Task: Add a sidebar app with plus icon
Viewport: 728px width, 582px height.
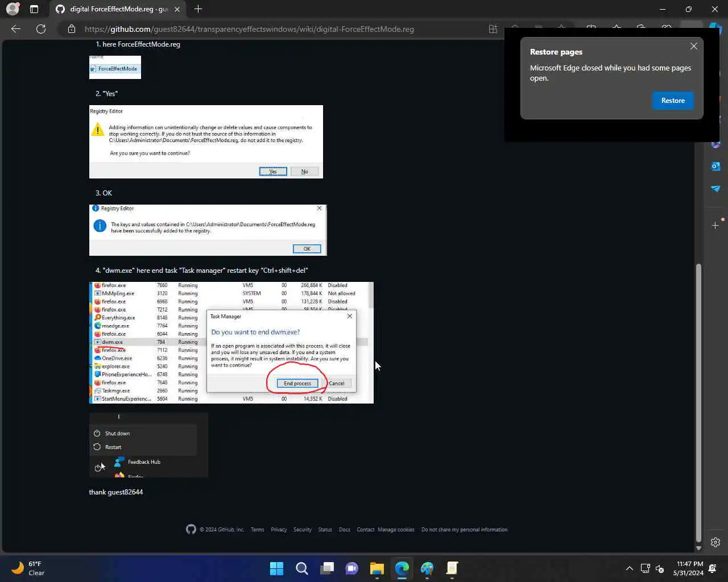Action: tap(715, 226)
